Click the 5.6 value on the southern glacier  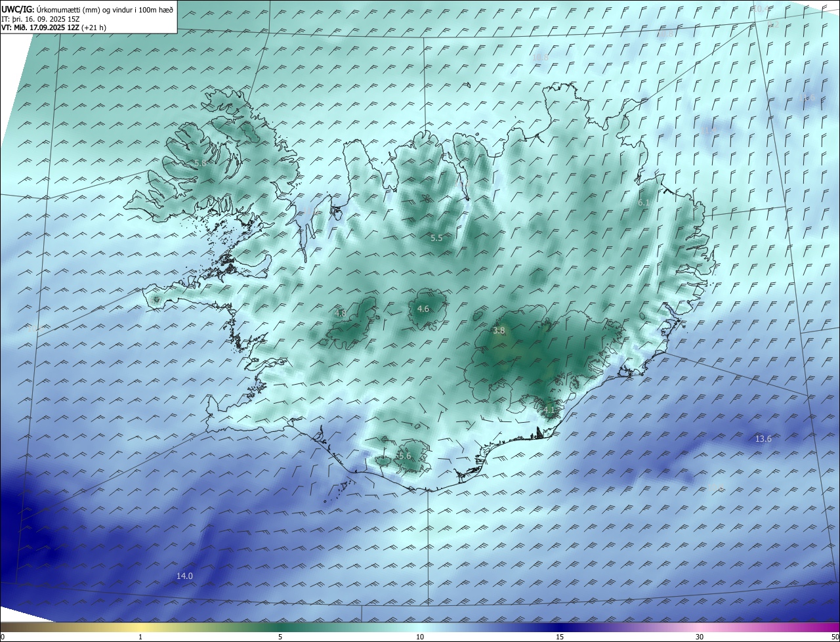404,456
